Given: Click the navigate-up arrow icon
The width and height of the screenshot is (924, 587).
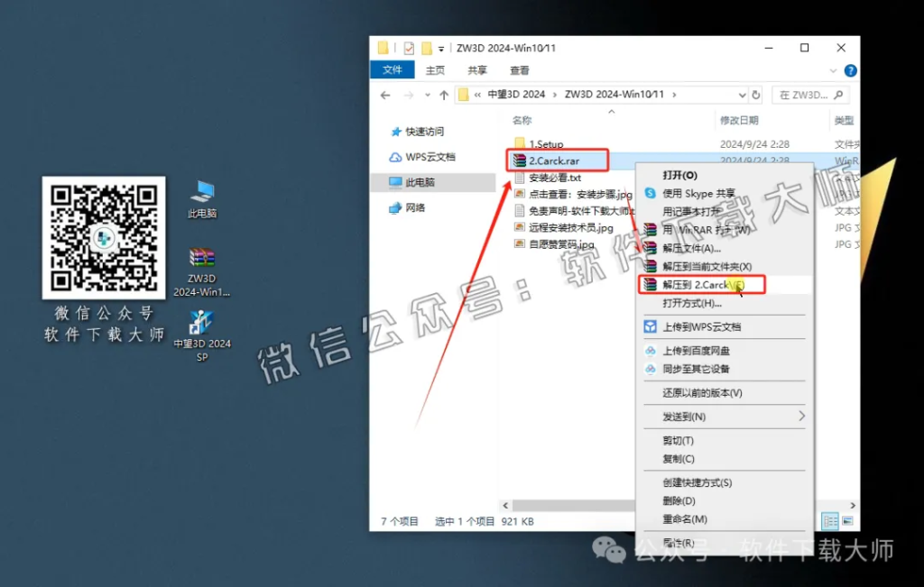Looking at the screenshot, I should [x=443, y=94].
